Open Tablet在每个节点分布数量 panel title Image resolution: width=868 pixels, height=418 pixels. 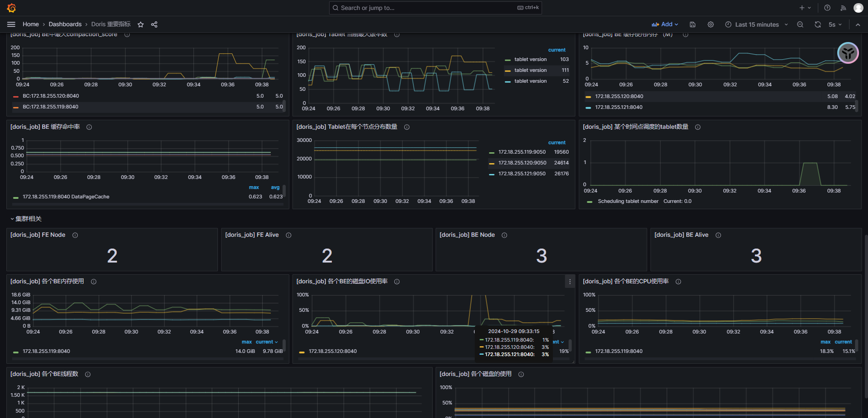[347, 127]
